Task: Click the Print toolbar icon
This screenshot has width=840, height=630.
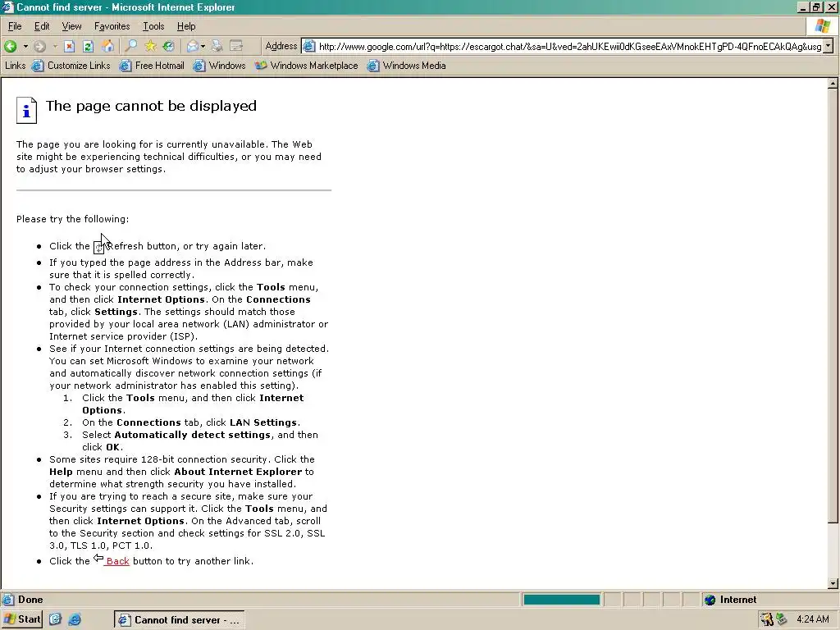Action: click(x=217, y=46)
